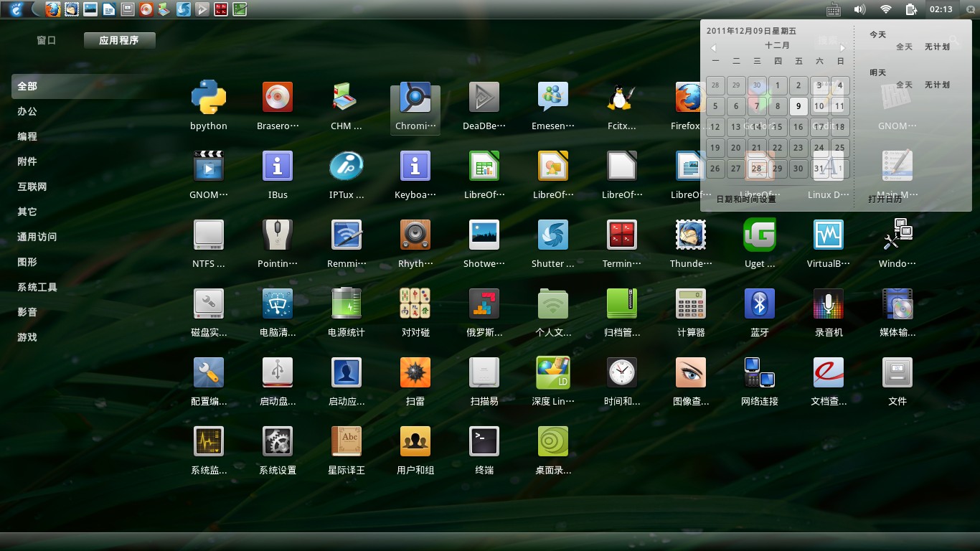Start Rhythmbox speaker icon
The width and height of the screenshot is (980, 551).
[x=415, y=235]
